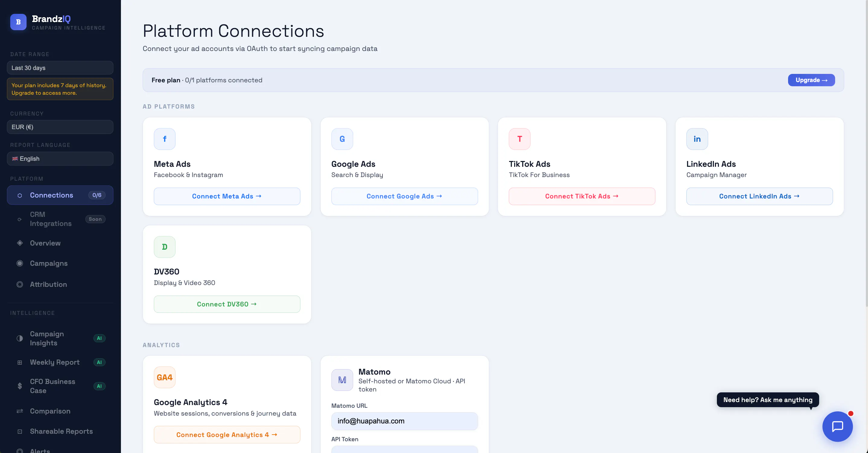The image size is (868, 453).
Task: Open the chat support bubble
Action: pyautogui.click(x=837, y=426)
